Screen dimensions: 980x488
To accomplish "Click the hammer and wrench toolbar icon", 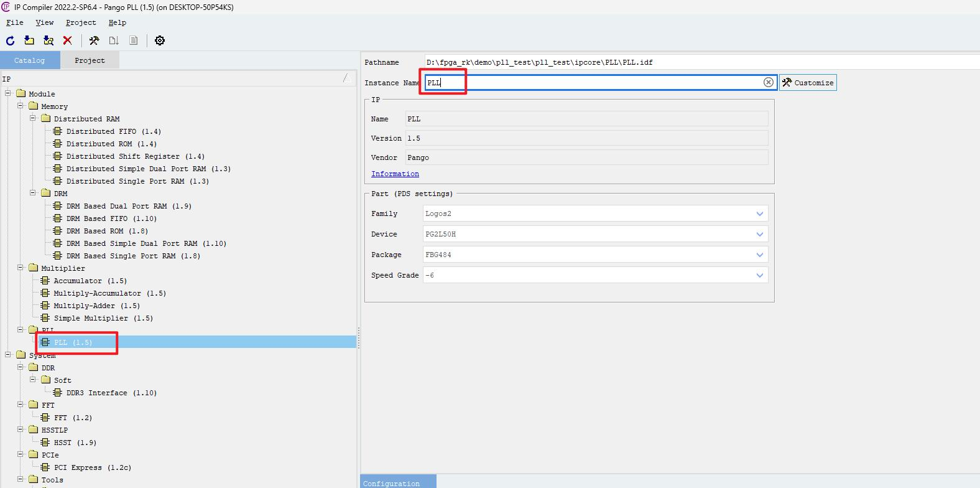I will (94, 40).
